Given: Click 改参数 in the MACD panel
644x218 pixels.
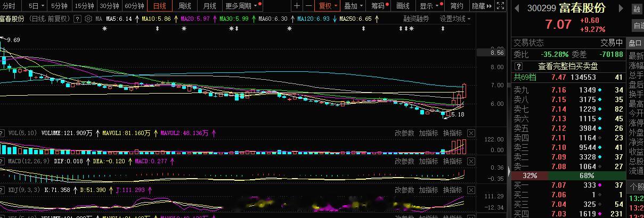Looking at the screenshot, I should 404,161.
